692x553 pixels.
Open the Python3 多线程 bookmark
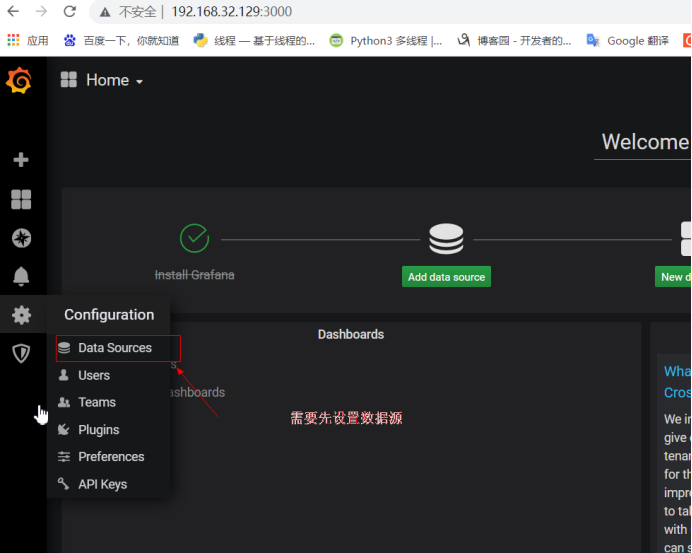point(386,41)
